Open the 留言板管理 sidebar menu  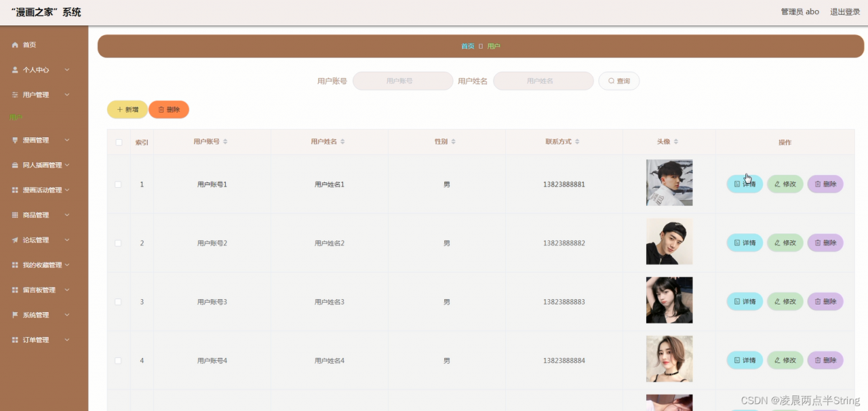tap(44, 290)
